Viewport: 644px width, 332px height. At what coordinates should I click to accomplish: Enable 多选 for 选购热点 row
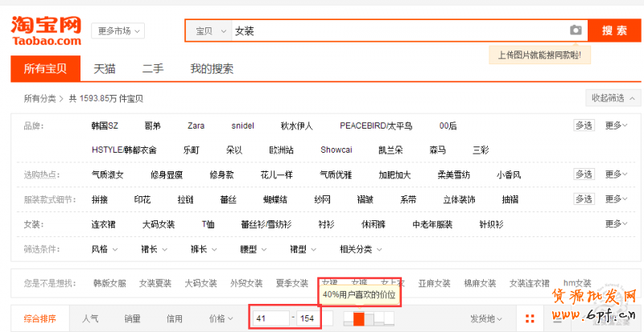[584, 174]
